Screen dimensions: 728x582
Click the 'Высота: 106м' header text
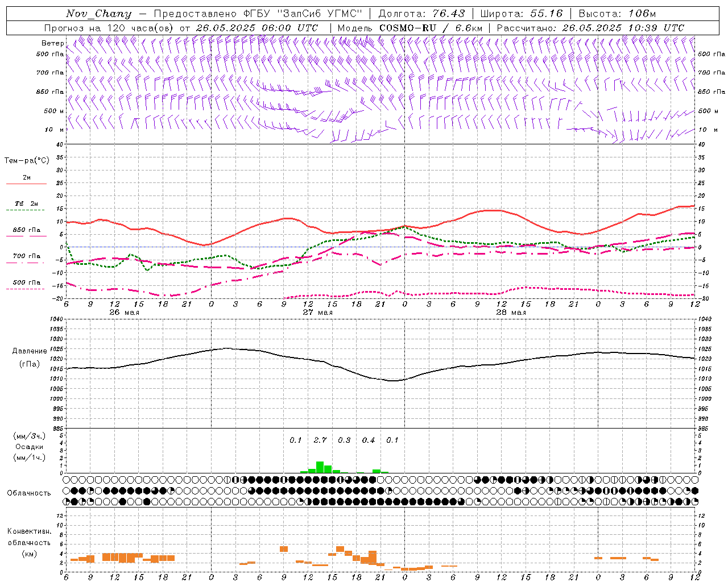[617, 14]
